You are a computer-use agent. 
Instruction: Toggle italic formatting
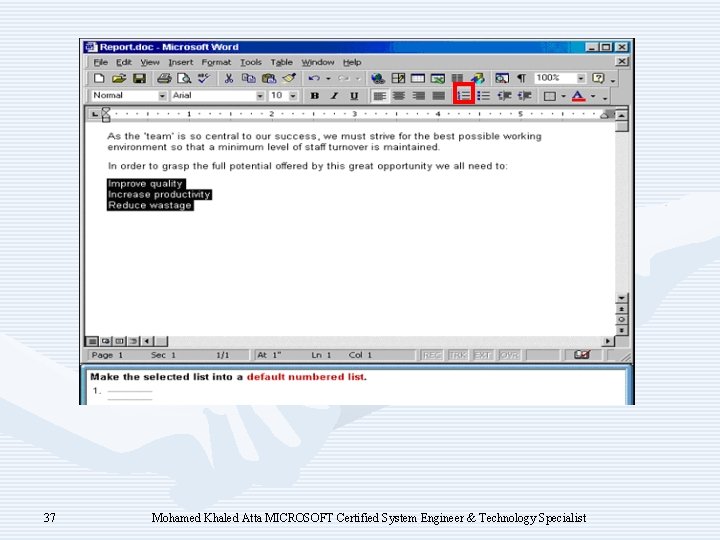[334, 96]
